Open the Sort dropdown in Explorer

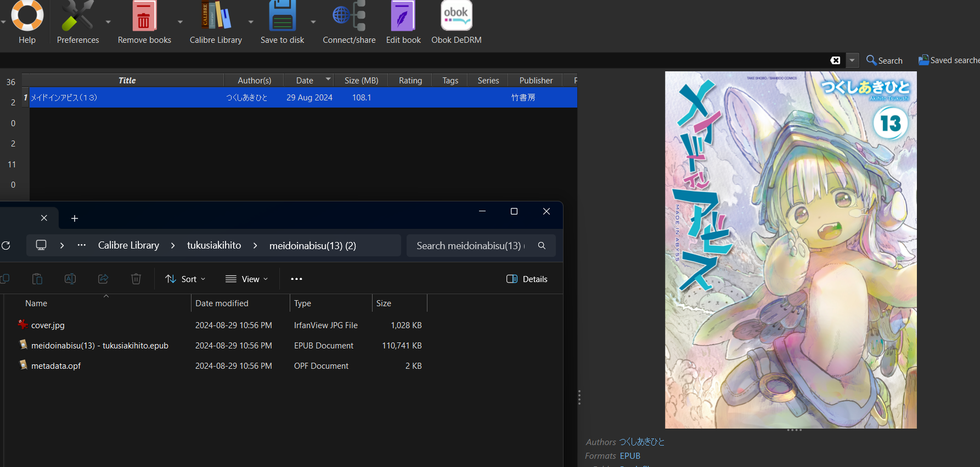[x=185, y=279]
